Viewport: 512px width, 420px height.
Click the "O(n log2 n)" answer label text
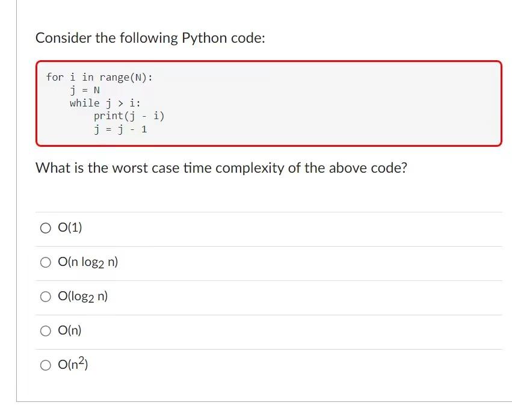coord(88,262)
